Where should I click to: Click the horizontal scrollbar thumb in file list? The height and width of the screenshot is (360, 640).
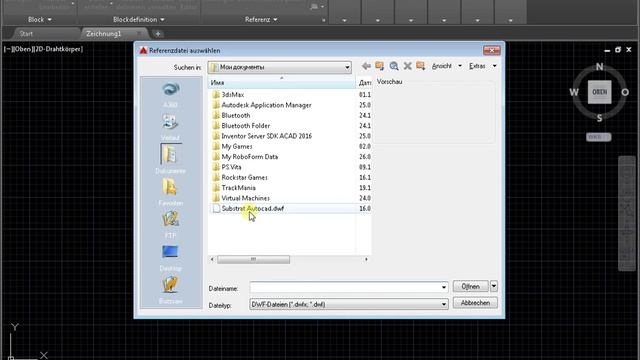253,259
